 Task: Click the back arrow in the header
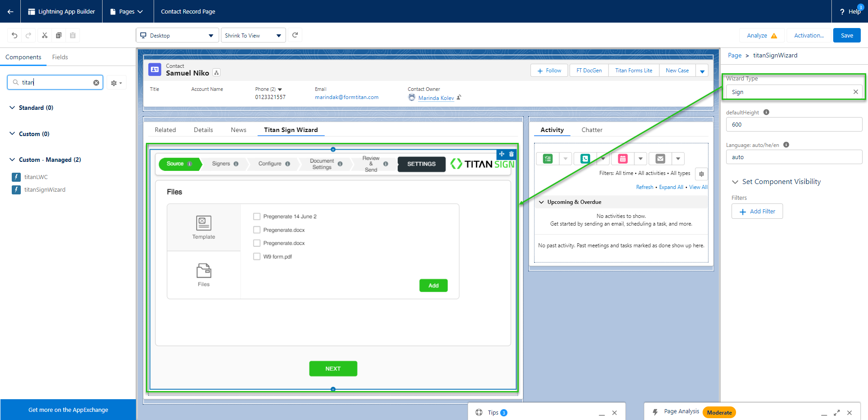tap(10, 11)
